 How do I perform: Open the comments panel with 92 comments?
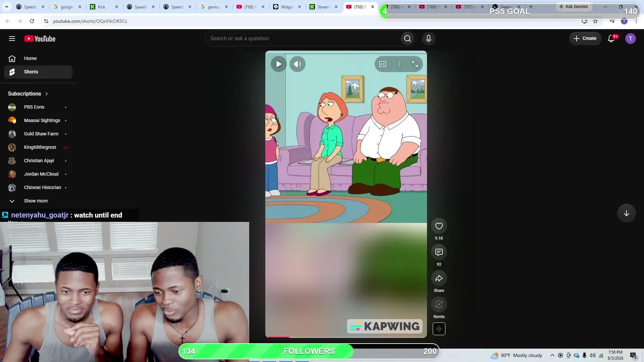pos(439,252)
